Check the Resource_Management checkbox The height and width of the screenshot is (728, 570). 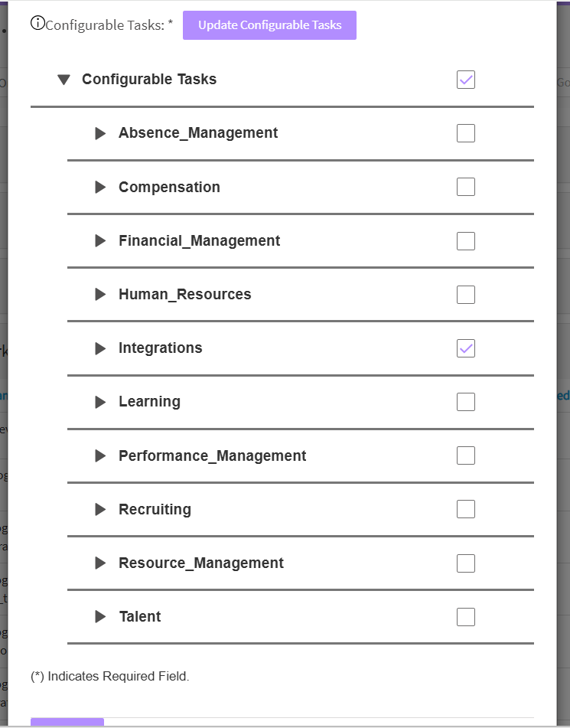466,562
